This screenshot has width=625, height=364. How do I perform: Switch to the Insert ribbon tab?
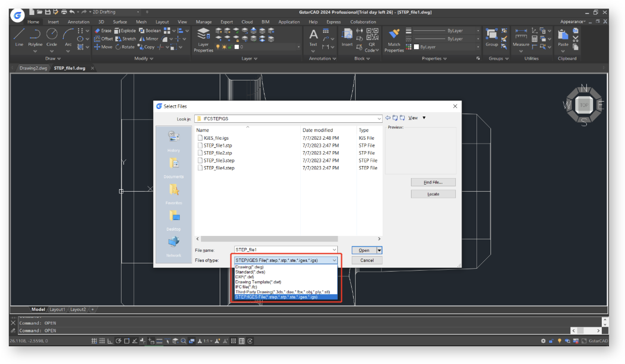(x=53, y=22)
